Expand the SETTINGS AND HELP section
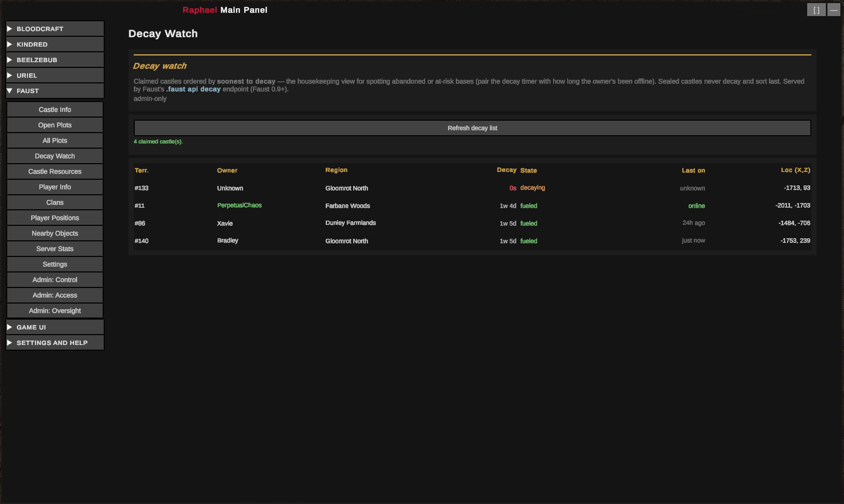Image resolution: width=844 pixels, height=504 pixels. pyautogui.click(x=55, y=342)
